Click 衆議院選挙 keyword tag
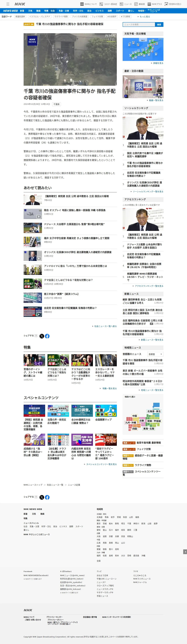Screen dimensions: 187x644 click(20, 16)
